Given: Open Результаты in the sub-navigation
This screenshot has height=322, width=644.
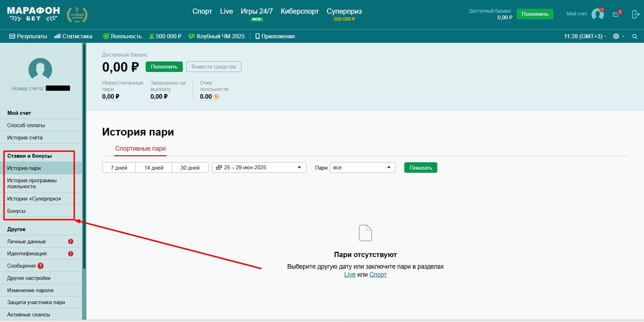Looking at the screenshot, I should 28,36.
